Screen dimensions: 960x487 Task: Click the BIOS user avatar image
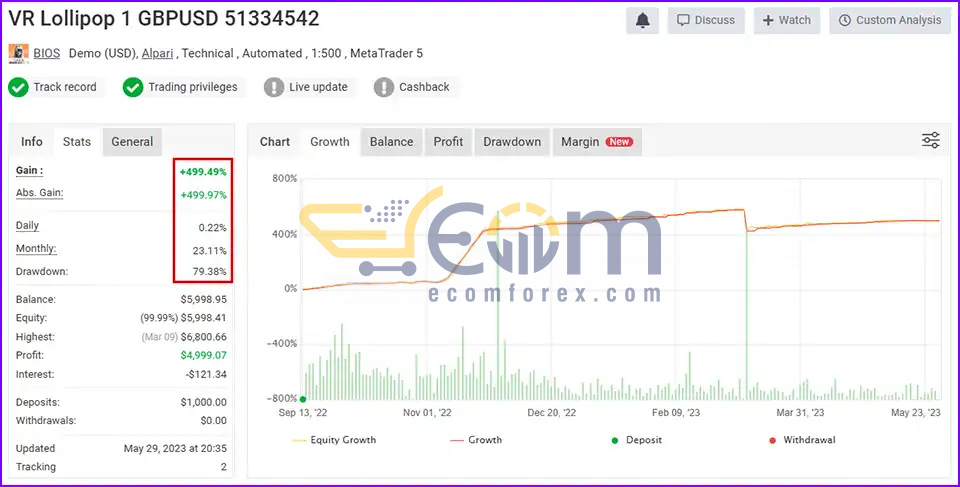click(x=18, y=53)
